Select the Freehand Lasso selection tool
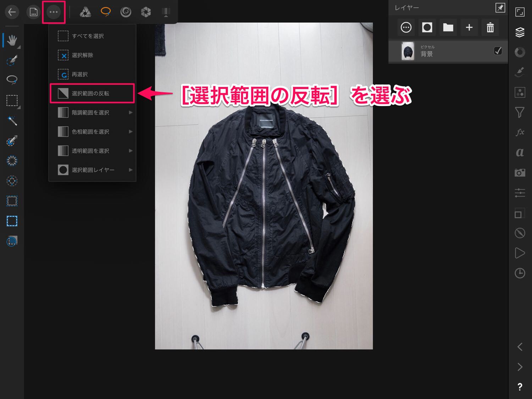 coord(12,80)
